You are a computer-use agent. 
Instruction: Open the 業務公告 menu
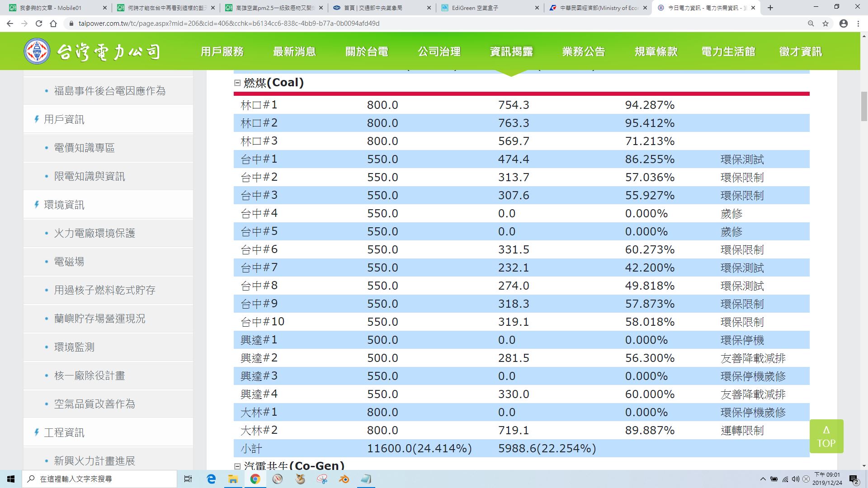[584, 52]
